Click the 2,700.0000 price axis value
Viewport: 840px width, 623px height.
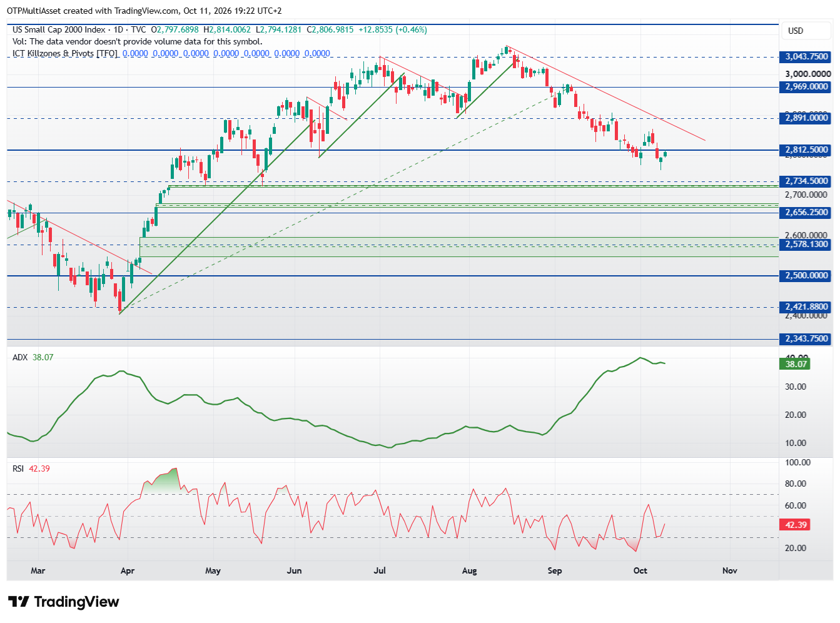click(806, 195)
